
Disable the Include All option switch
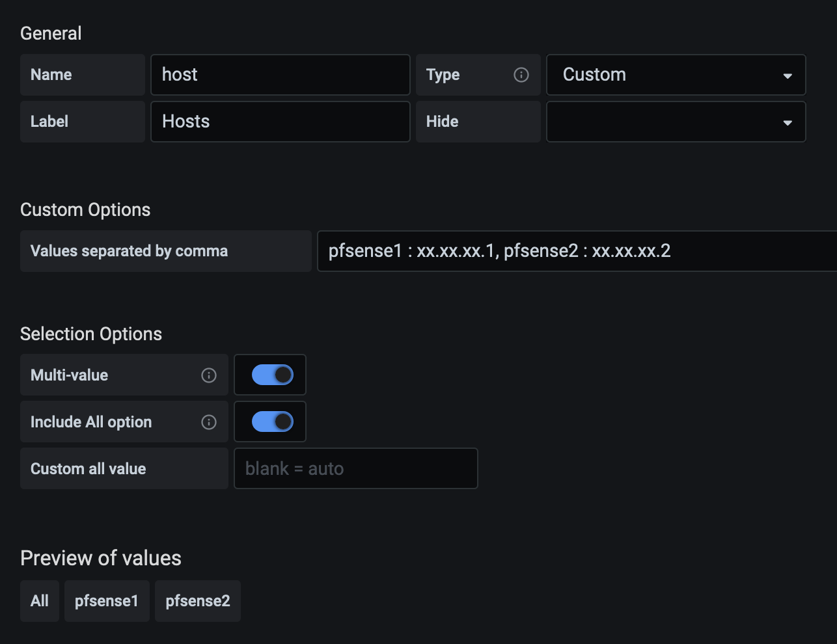point(272,422)
